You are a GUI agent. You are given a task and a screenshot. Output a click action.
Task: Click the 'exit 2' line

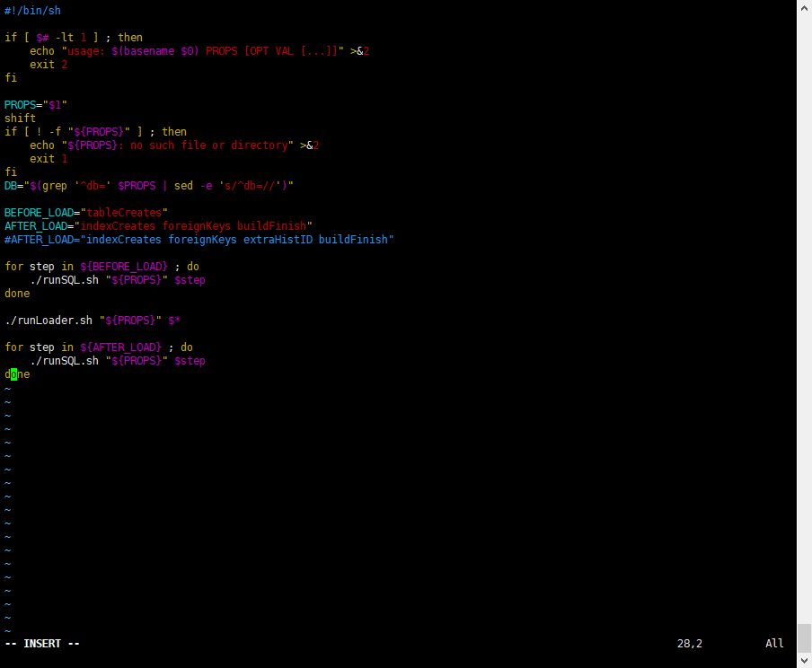pyautogui.click(x=49, y=65)
